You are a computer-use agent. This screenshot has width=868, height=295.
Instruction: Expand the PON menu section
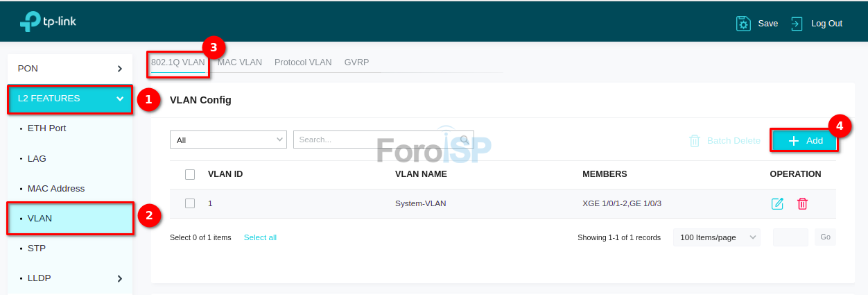click(x=69, y=69)
